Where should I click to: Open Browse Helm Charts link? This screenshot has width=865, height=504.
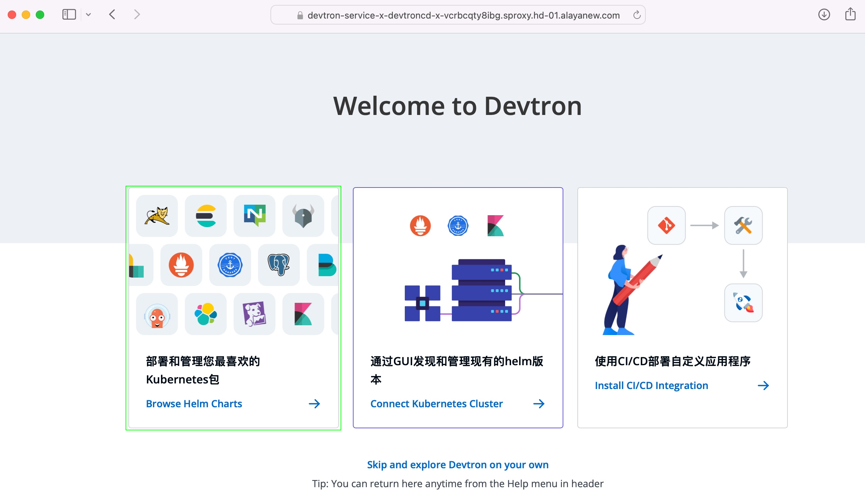[194, 404]
